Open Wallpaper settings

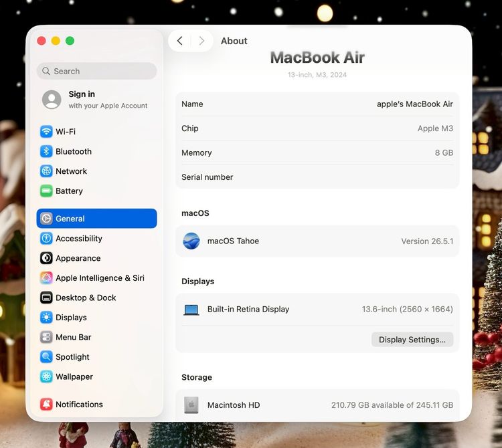[x=96, y=376]
